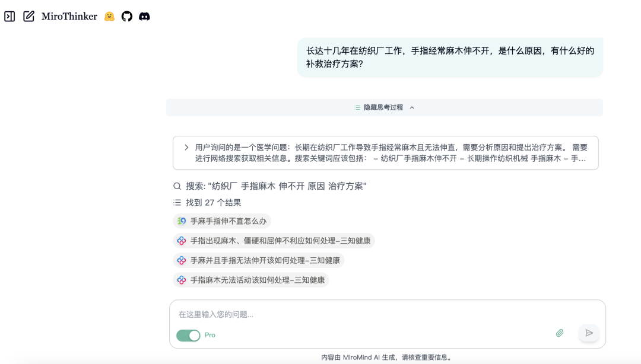
Task: Open the Discord icon link
Action: 144,17
